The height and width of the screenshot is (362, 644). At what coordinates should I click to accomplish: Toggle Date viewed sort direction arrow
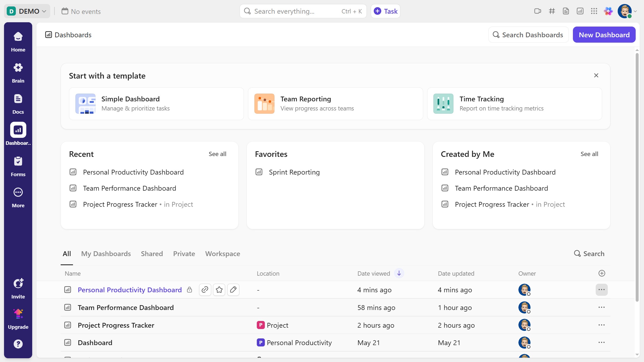(399, 273)
